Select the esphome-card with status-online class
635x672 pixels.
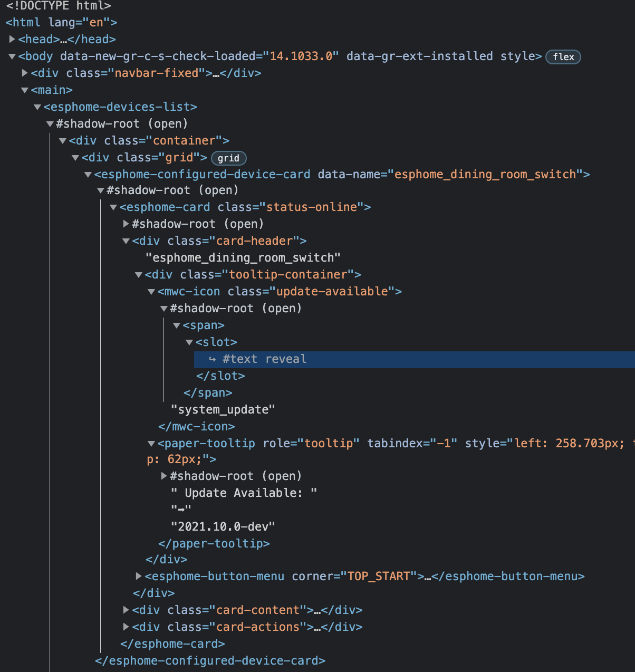click(211, 207)
